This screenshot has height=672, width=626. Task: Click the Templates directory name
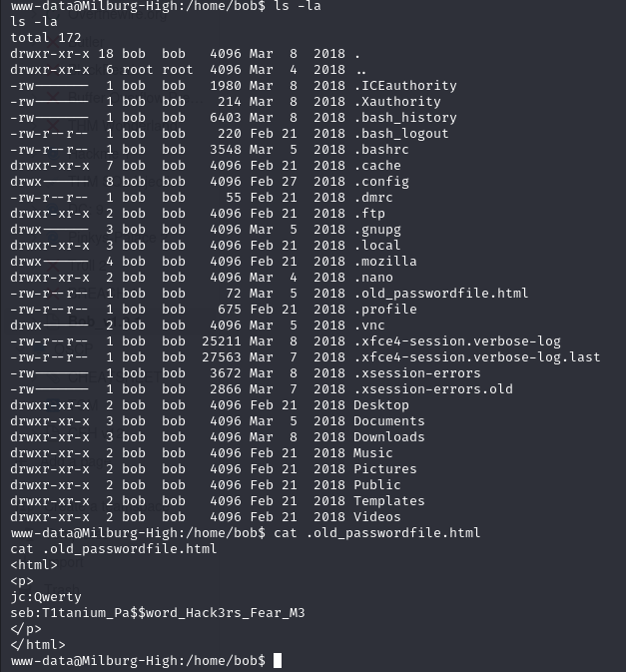pos(388,501)
